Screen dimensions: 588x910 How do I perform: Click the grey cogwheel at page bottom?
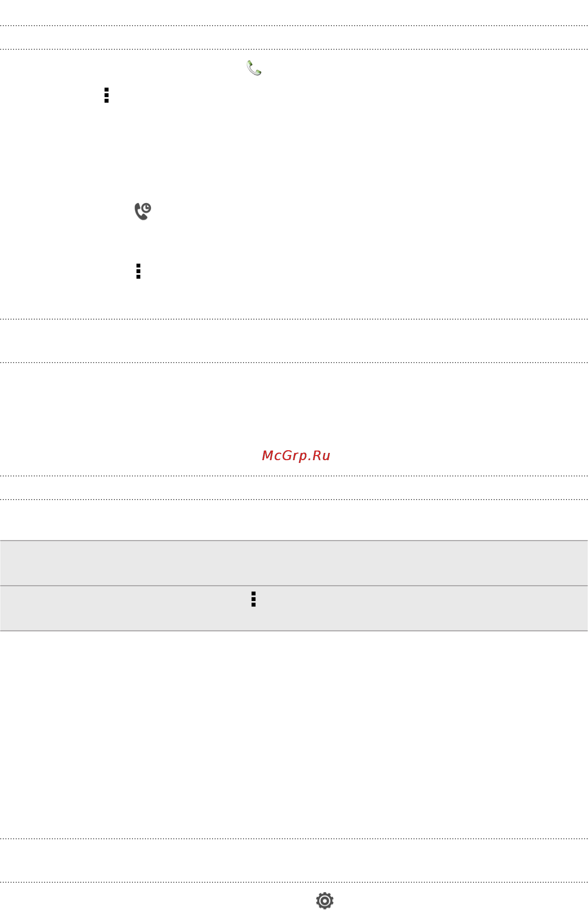click(325, 901)
